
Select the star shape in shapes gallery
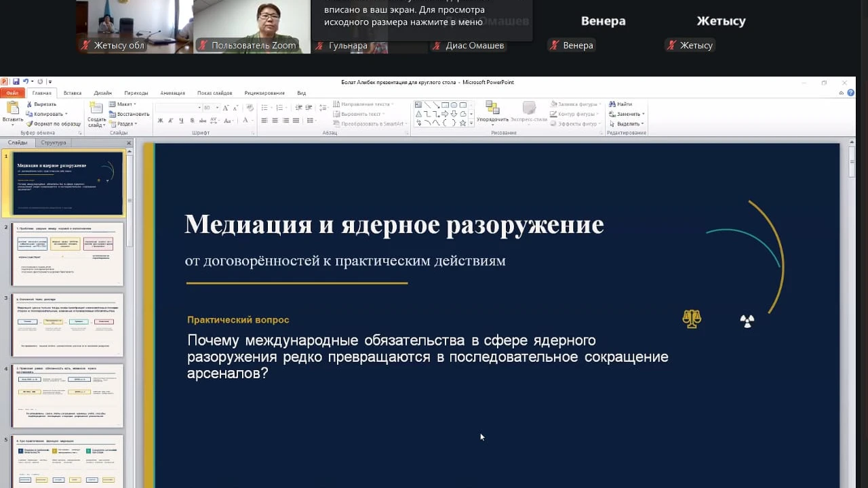click(462, 123)
